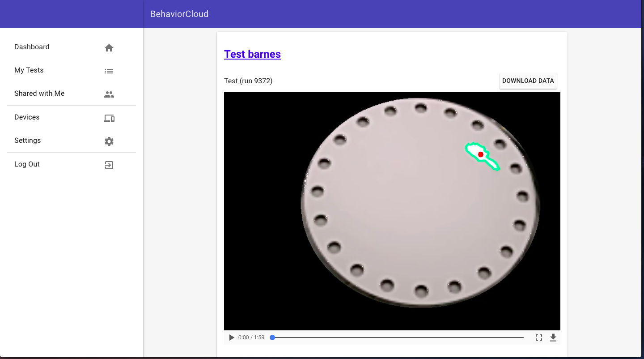The height and width of the screenshot is (359, 644).
Task: Click the download icon in the video controls
Action: (553, 338)
